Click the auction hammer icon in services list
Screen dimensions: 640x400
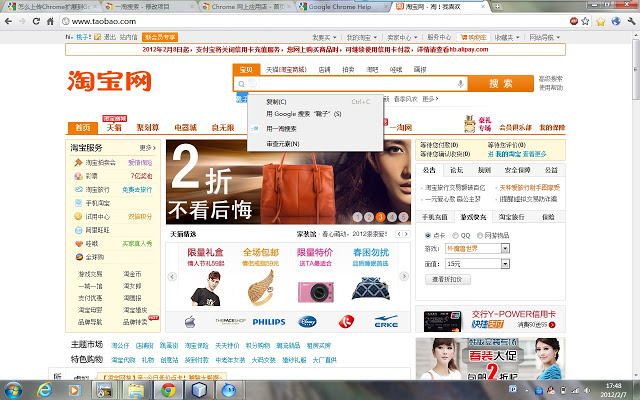(78, 162)
